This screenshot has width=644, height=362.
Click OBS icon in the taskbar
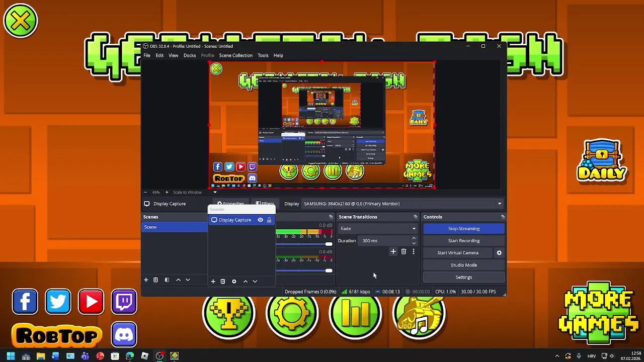159,356
